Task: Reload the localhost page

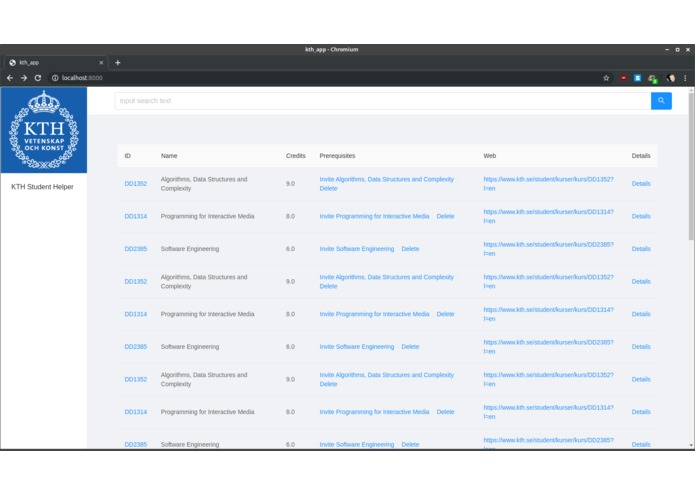Action: point(38,78)
